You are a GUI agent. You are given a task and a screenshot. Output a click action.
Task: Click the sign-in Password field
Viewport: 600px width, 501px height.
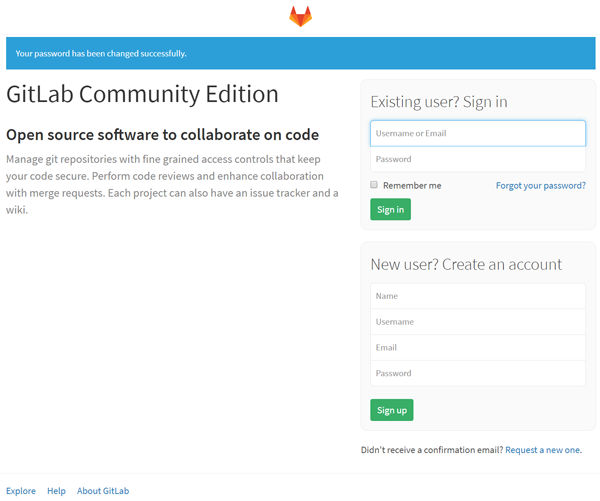tap(478, 159)
